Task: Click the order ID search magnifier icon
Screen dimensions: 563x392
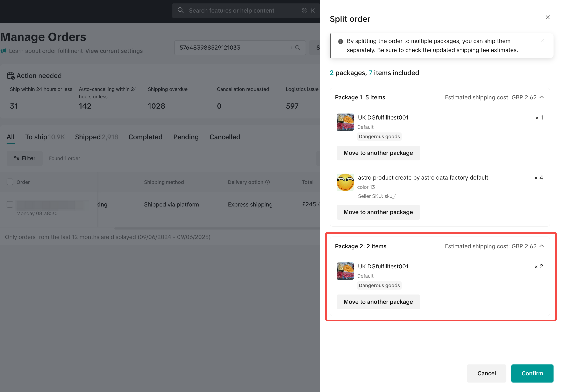Action: coord(297,48)
